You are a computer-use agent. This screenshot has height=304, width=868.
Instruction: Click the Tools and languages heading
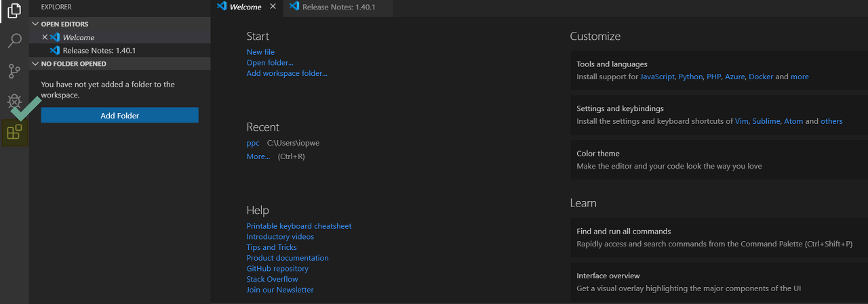(x=612, y=64)
